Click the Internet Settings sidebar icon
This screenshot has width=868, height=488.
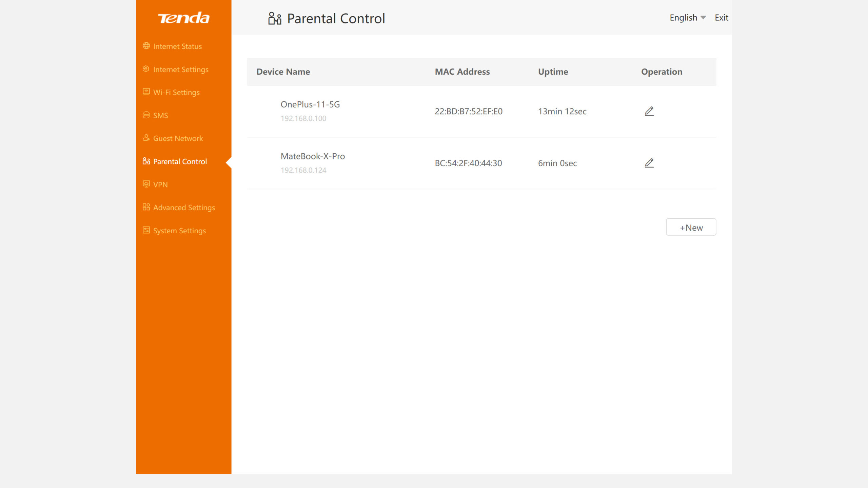[x=146, y=69]
